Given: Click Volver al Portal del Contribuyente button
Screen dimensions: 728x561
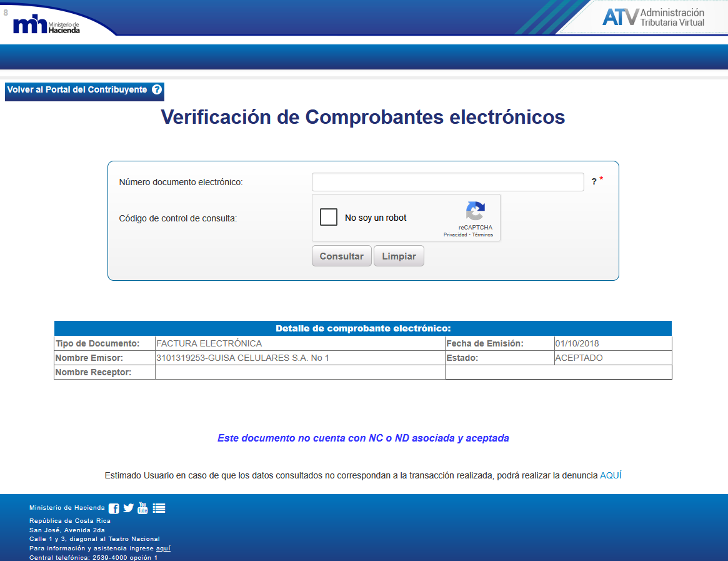Looking at the screenshot, I should click(x=84, y=91).
